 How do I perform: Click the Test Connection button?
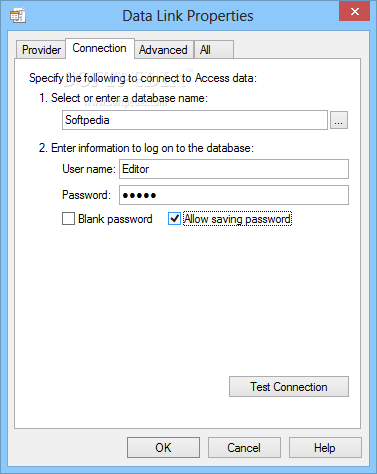pos(289,387)
